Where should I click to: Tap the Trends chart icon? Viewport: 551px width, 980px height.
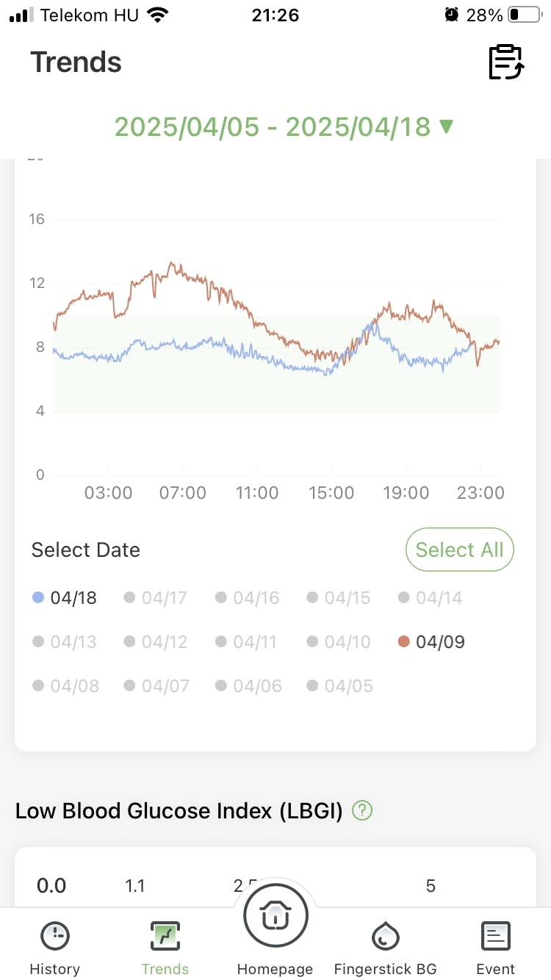(165, 937)
